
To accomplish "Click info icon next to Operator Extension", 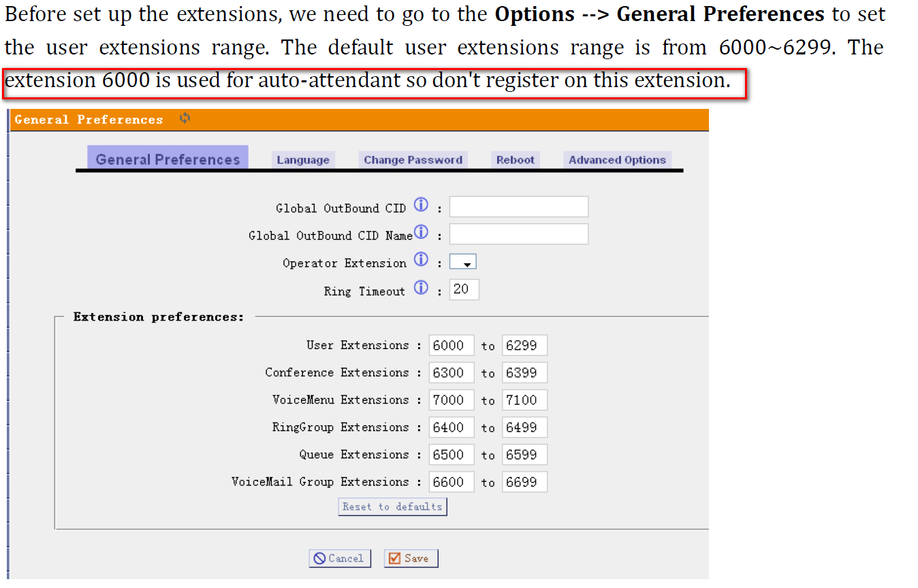I will pyautogui.click(x=422, y=259).
